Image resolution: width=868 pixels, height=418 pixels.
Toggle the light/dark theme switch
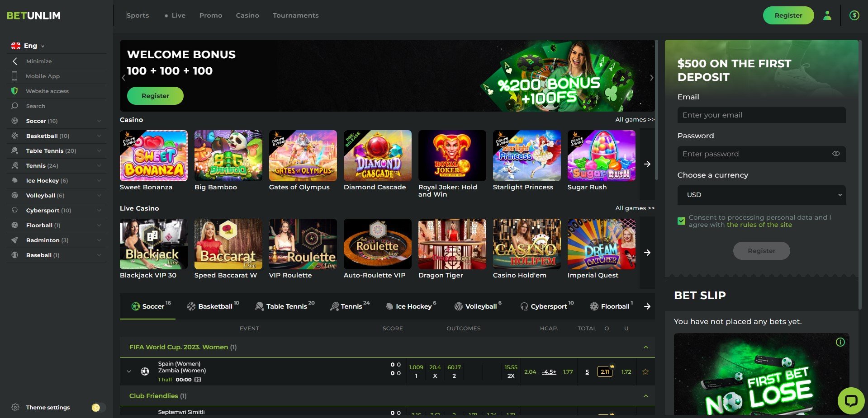98,408
